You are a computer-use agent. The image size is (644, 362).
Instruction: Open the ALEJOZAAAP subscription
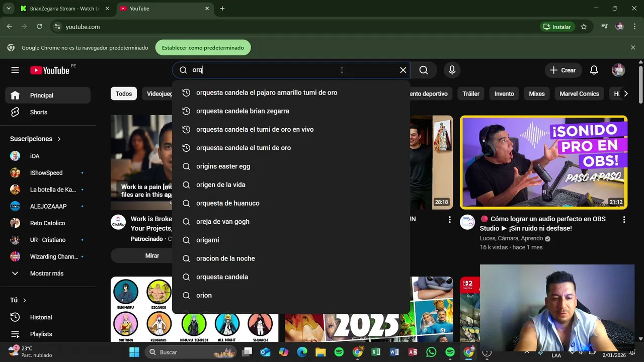coord(48,206)
